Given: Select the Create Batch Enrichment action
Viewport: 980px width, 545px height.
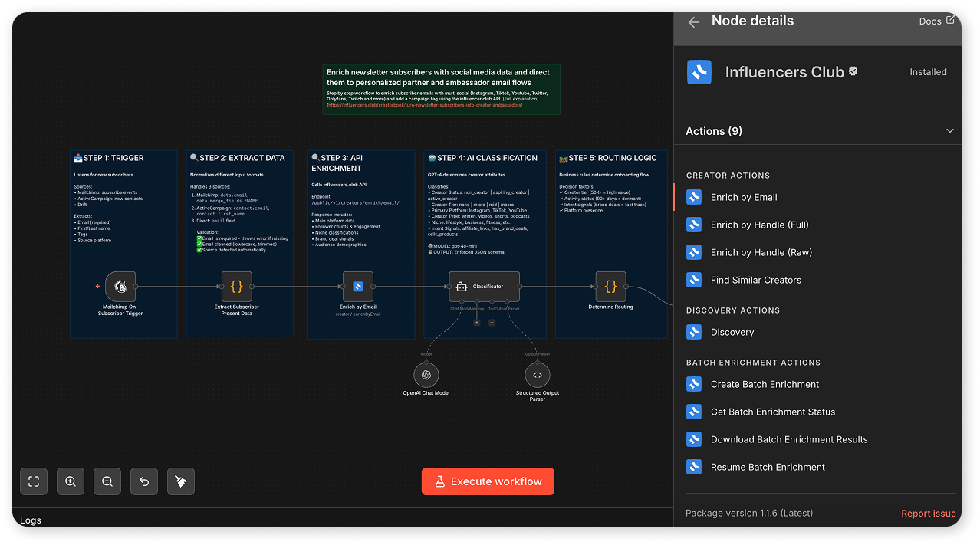Looking at the screenshot, I should tap(765, 384).
